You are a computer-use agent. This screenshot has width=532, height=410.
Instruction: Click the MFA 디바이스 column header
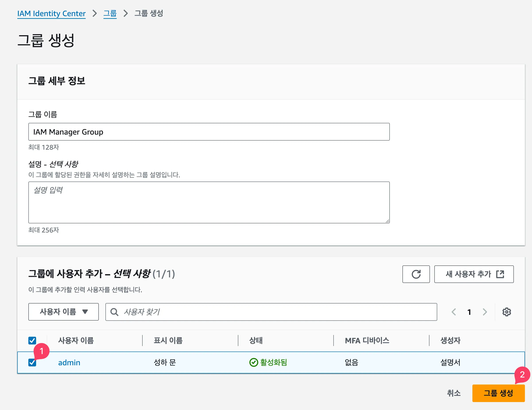pyautogui.click(x=367, y=340)
